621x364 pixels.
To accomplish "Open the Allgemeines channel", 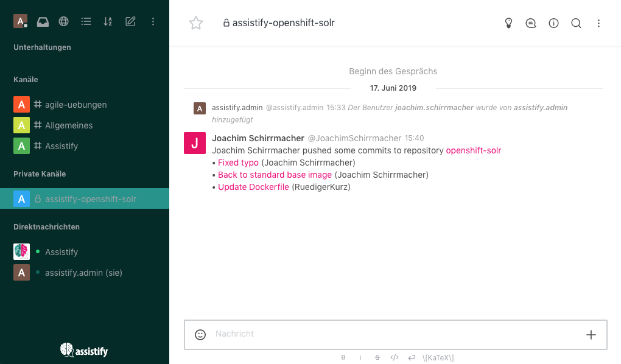I will [x=85, y=125].
